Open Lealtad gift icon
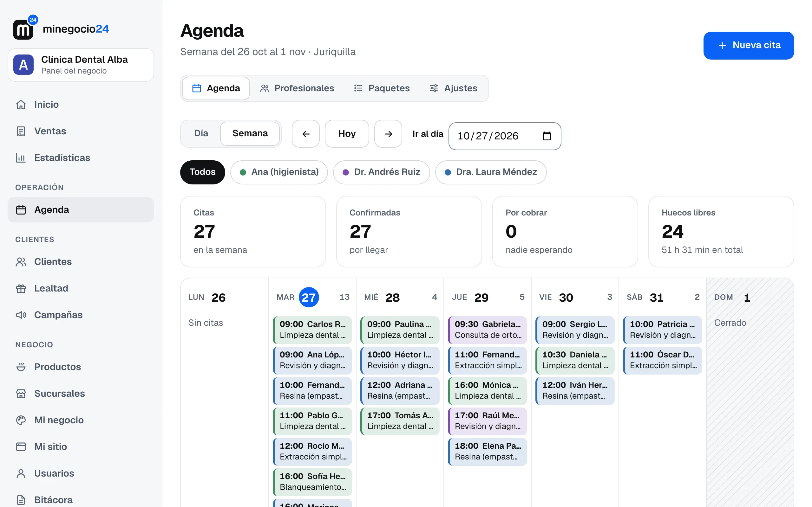The image size is (812, 507). pyautogui.click(x=21, y=288)
